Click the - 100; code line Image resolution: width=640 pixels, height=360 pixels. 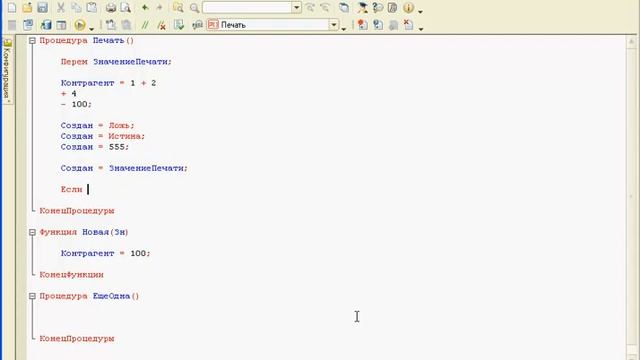76,104
